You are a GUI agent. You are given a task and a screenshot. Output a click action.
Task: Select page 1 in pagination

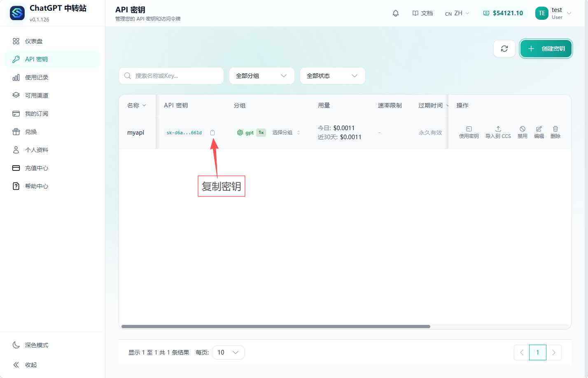[x=538, y=352]
